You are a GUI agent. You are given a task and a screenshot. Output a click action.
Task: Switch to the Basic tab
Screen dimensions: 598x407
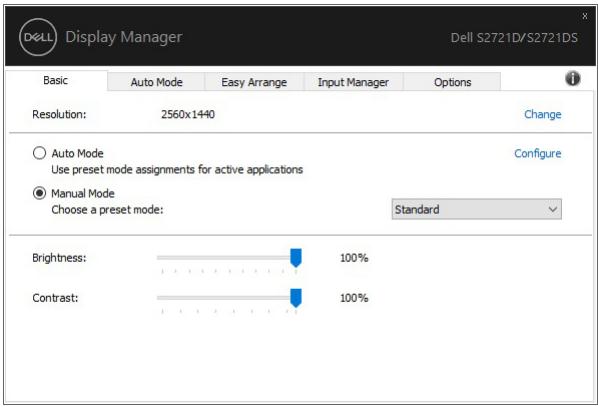56,80
